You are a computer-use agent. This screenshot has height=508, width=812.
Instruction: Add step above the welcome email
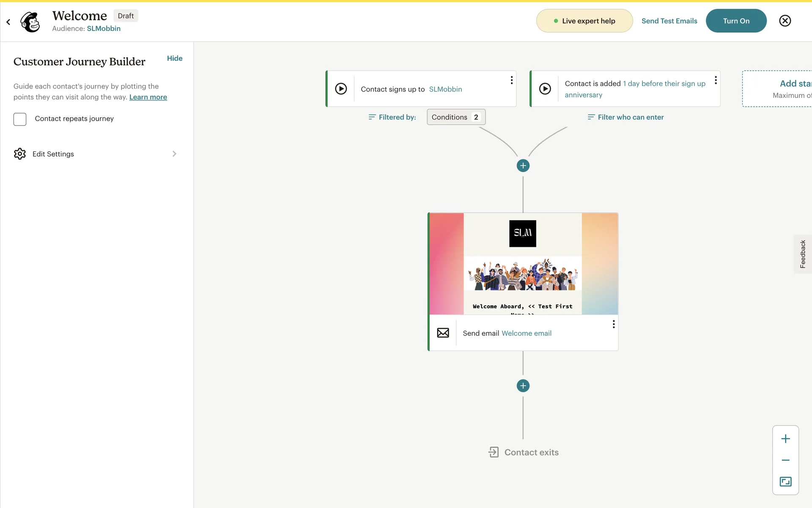click(x=523, y=166)
